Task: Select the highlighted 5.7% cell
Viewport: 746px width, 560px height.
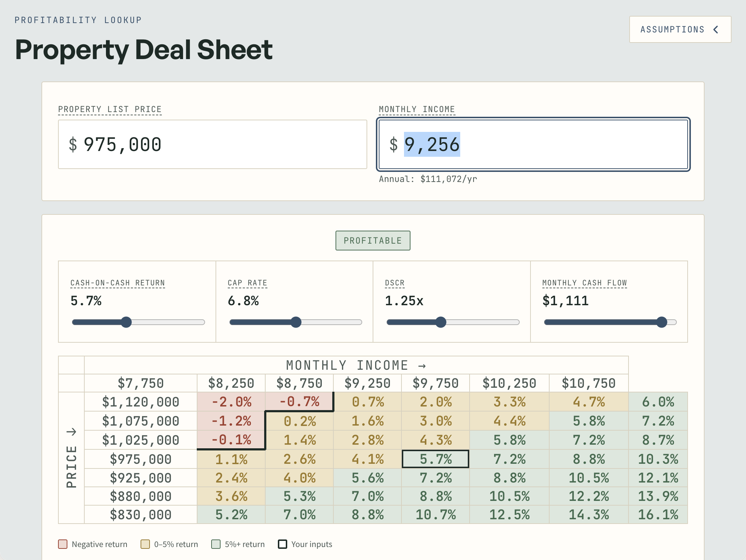Action: 435,459
